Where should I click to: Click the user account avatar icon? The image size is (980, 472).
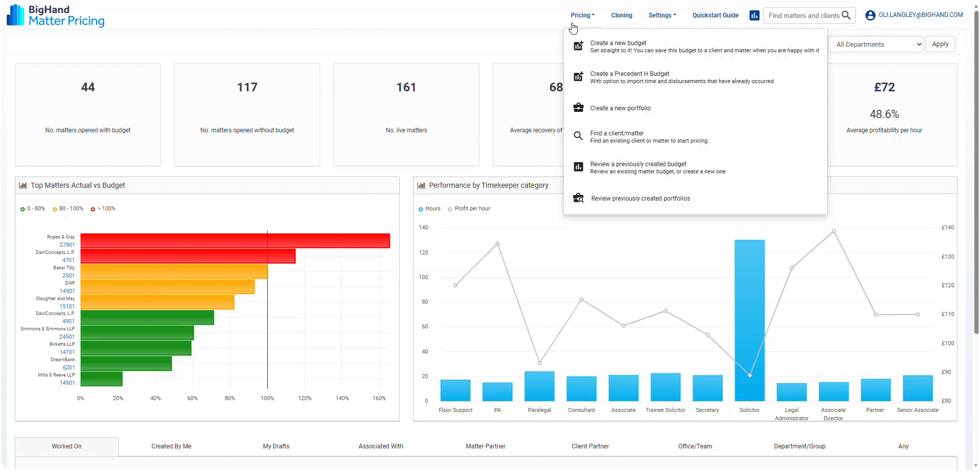coord(870,15)
